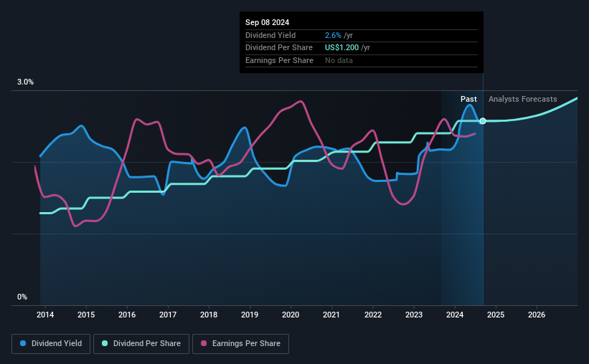Screen dimensions: 589x364
Task: Click the 2026 x-axis label
Action: (537, 315)
